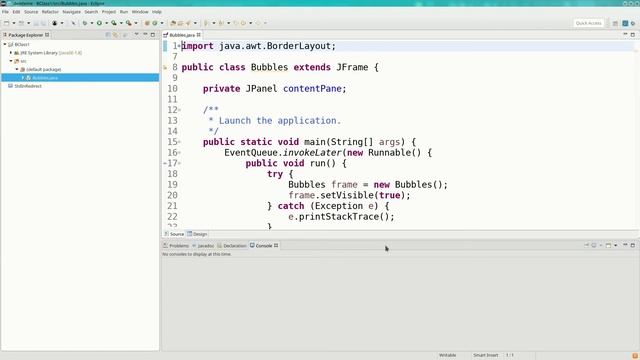Open the Package Explorer view menu arrow
The height and width of the screenshot is (360, 640).
pos(136,34)
